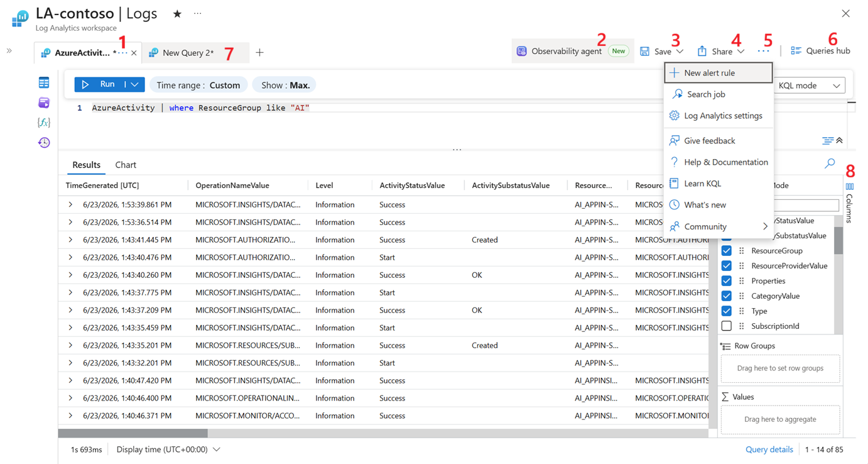Viewport: 868px width, 464px height.
Task: Expand the 1:43:41.445 PM result row
Action: click(x=70, y=240)
